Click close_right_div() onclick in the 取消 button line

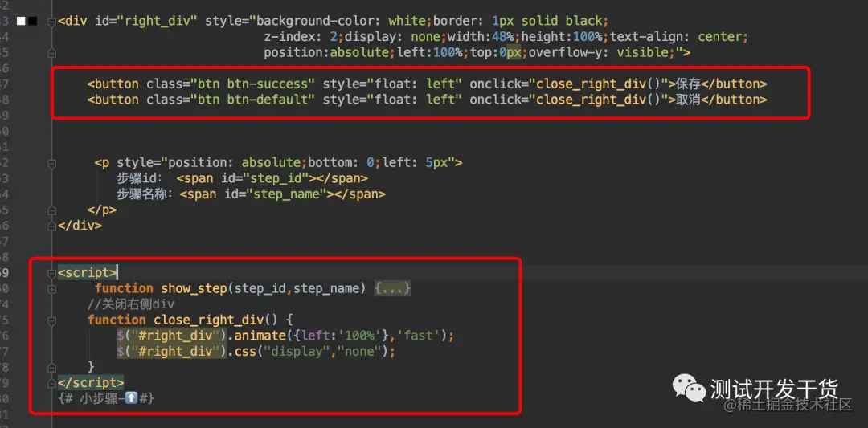click(x=599, y=100)
